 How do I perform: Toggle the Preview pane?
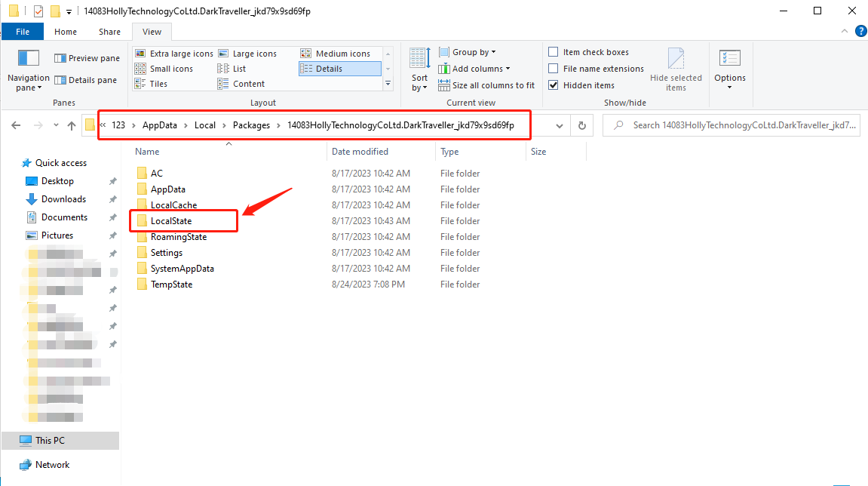pyautogui.click(x=87, y=58)
